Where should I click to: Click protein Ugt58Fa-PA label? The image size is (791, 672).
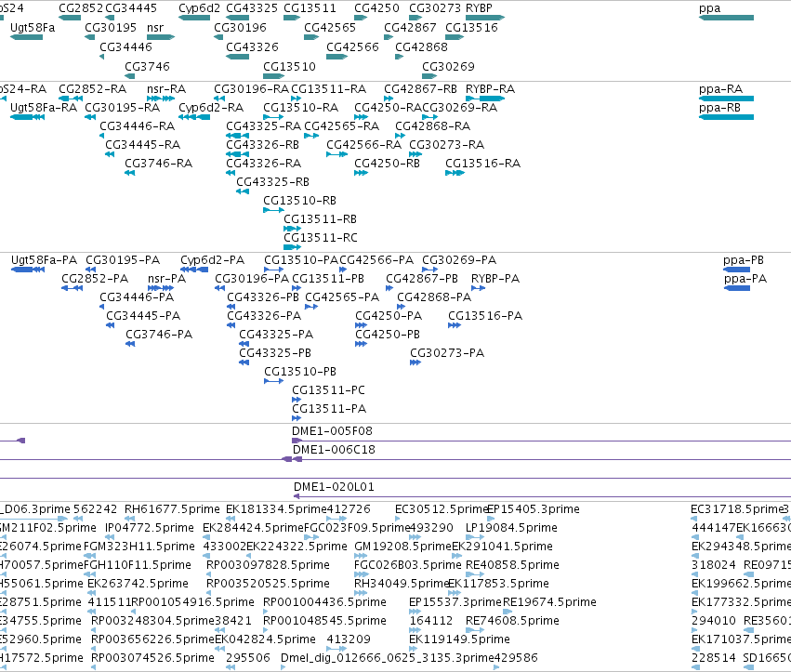point(45,260)
